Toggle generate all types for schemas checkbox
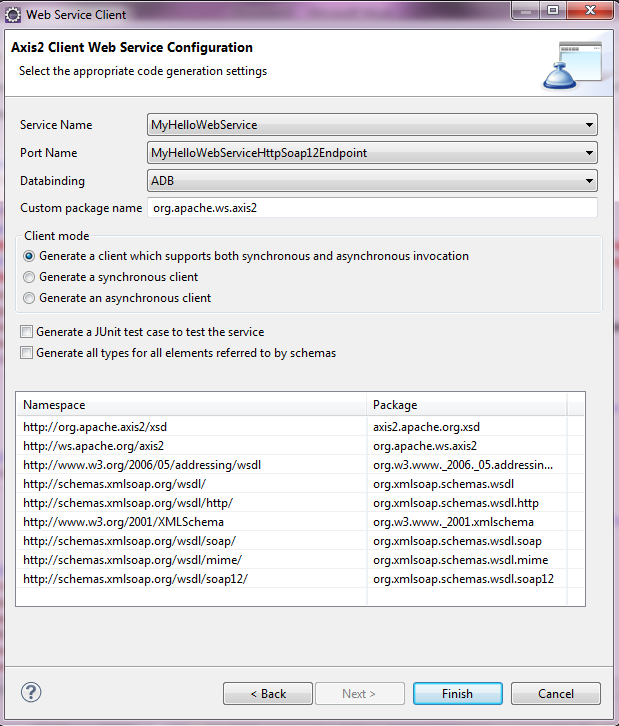This screenshot has height=726, width=619. pos(26,353)
